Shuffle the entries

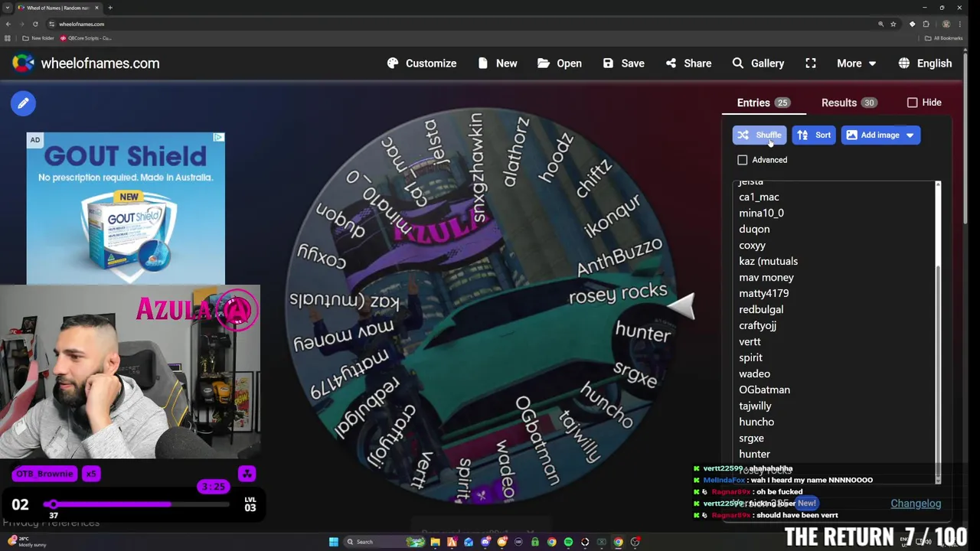[759, 135]
